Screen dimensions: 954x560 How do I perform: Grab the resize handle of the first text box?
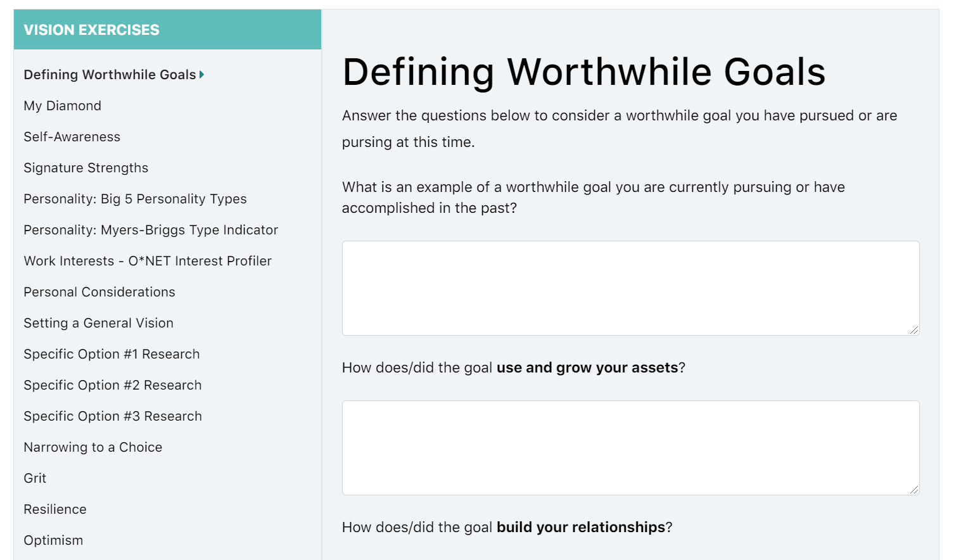tap(913, 330)
